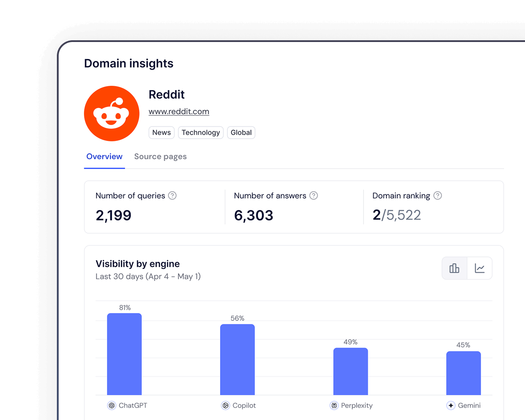Open help icon beside Number of queries
The height and width of the screenshot is (420, 525).
172,196
